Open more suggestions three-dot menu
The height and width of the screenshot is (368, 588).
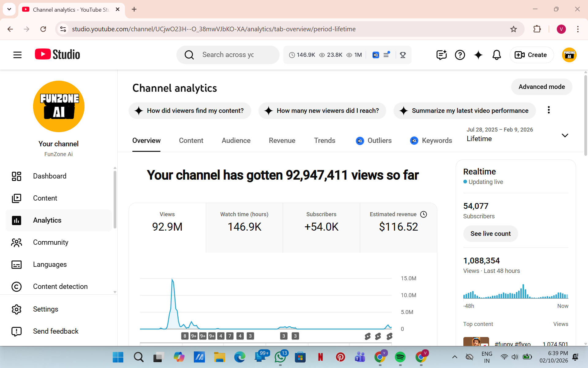[x=548, y=110]
